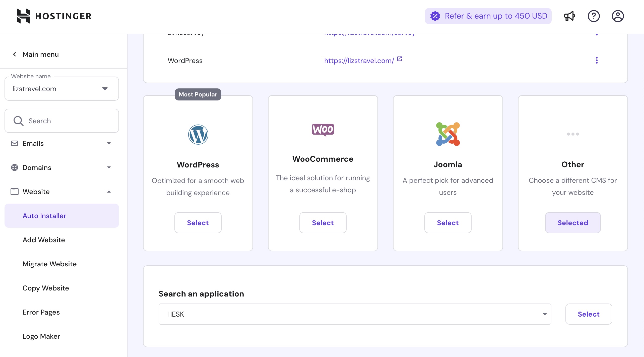Click the Joomla card title
The width and height of the screenshot is (644, 357).
coord(448,164)
